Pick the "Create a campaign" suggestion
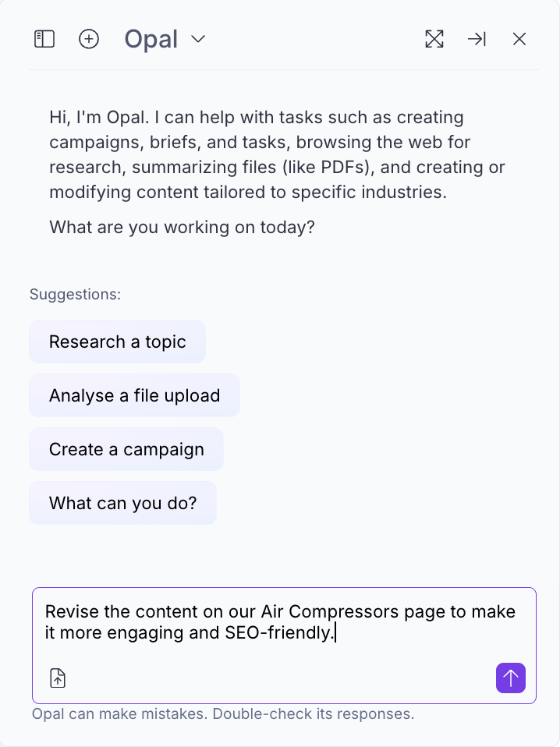The height and width of the screenshot is (747, 560). click(126, 449)
